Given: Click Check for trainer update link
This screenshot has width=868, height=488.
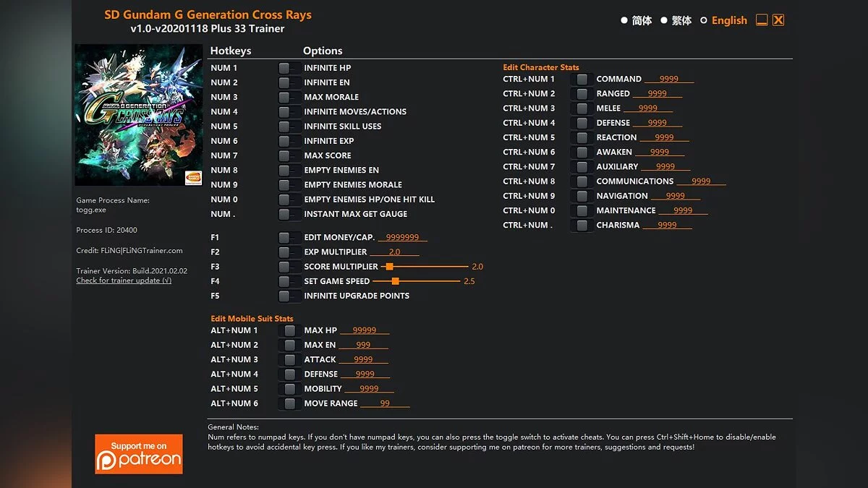Looking at the screenshot, I should pos(124,281).
